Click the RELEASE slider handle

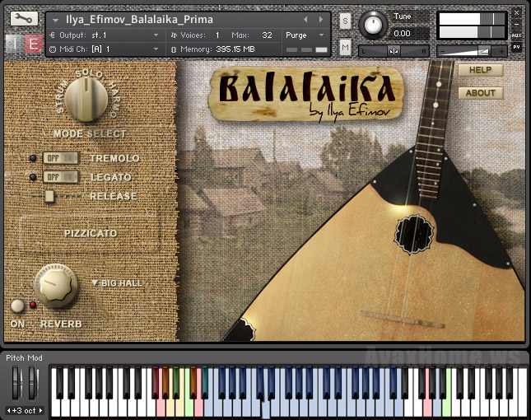pyautogui.click(x=49, y=196)
